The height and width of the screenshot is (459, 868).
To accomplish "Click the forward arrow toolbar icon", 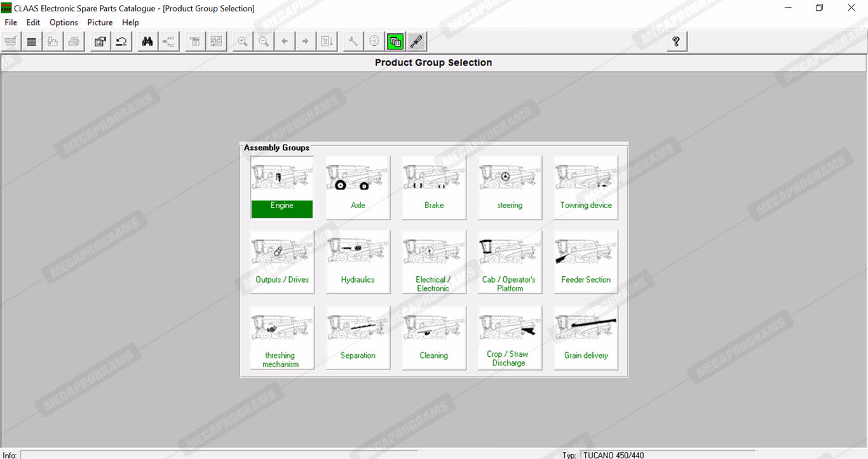I will (305, 42).
